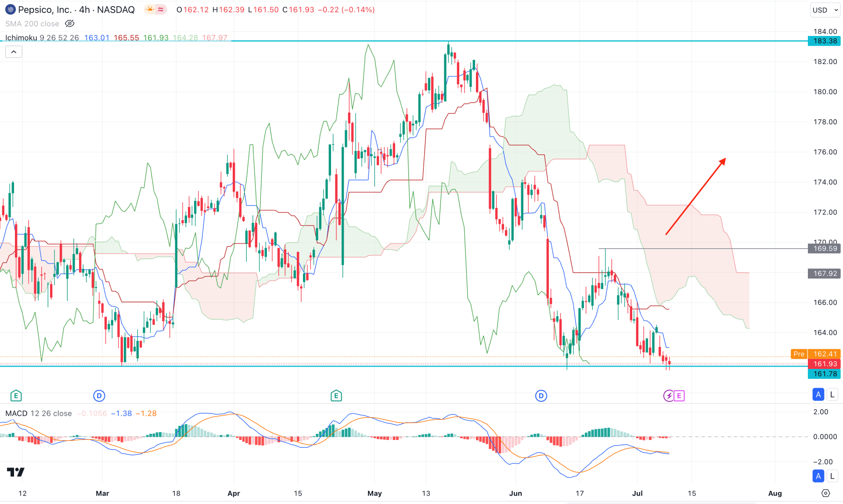Viewport: 843px width, 504px height.
Task: Click the dividend D marker near March
Action: 99,396
